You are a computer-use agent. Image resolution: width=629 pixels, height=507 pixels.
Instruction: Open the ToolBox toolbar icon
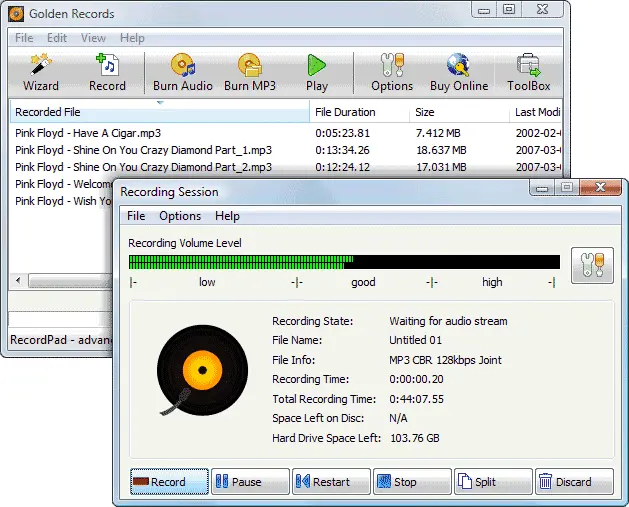tap(529, 73)
